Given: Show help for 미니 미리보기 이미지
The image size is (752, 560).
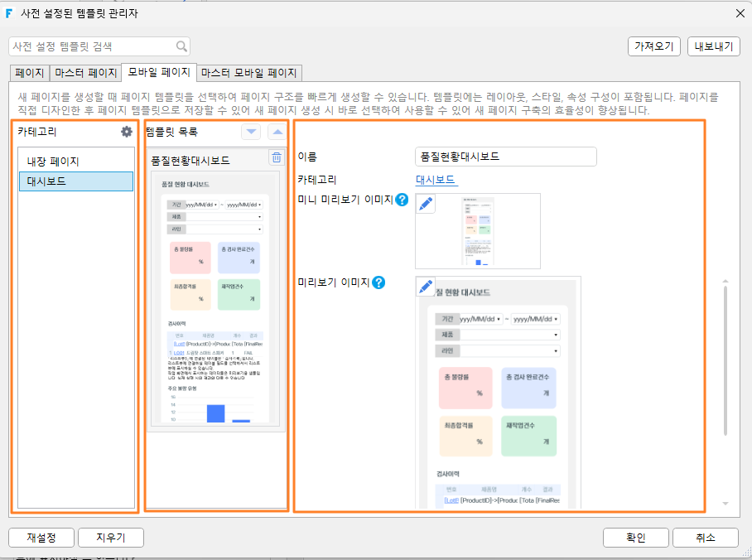Looking at the screenshot, I should click(402, 200).
